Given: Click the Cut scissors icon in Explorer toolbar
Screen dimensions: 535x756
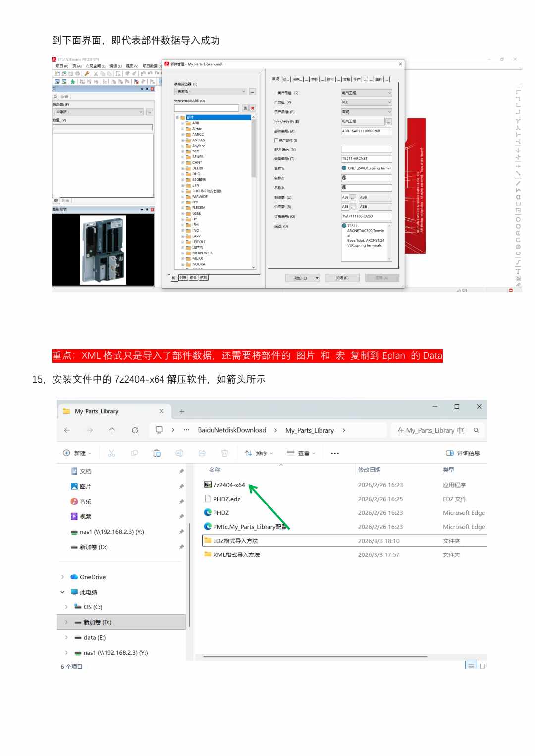Looking at the screenshot, I should click(x=111, y=453).
